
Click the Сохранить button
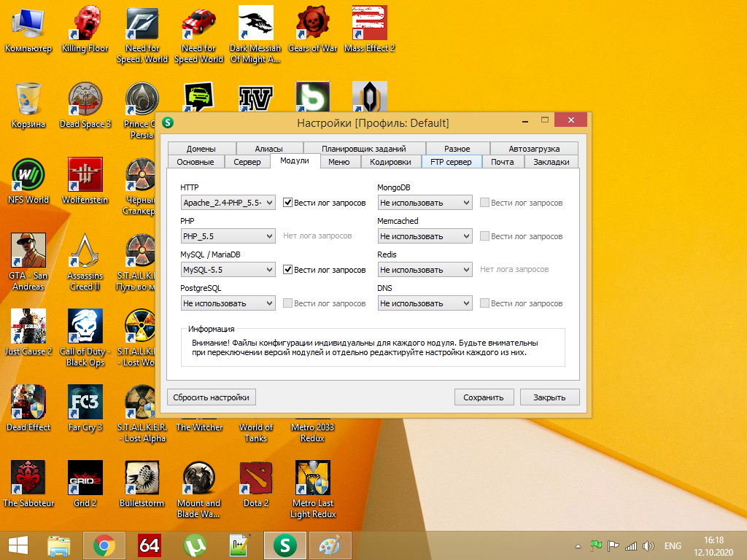click(x=483, y=397)
